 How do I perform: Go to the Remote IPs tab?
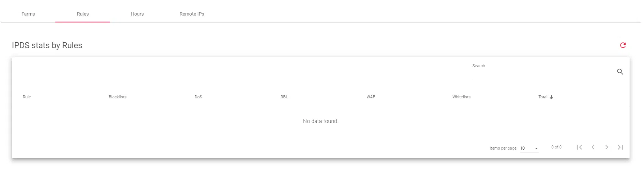(x=192, y=14)
